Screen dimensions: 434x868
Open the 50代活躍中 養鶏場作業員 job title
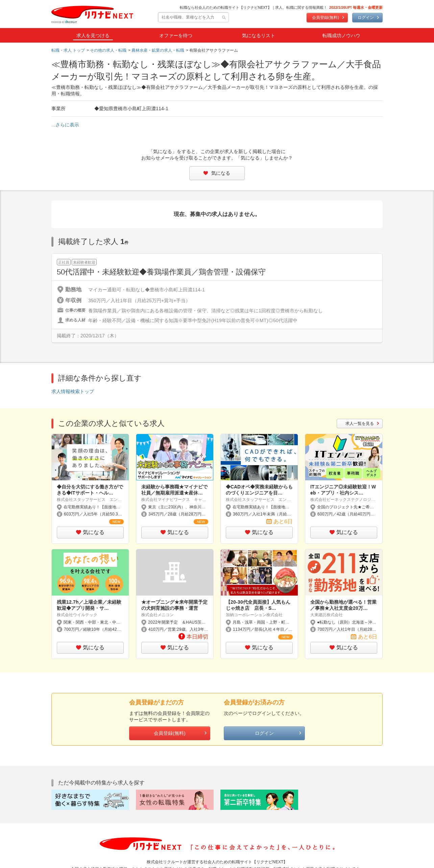(161, 272)
